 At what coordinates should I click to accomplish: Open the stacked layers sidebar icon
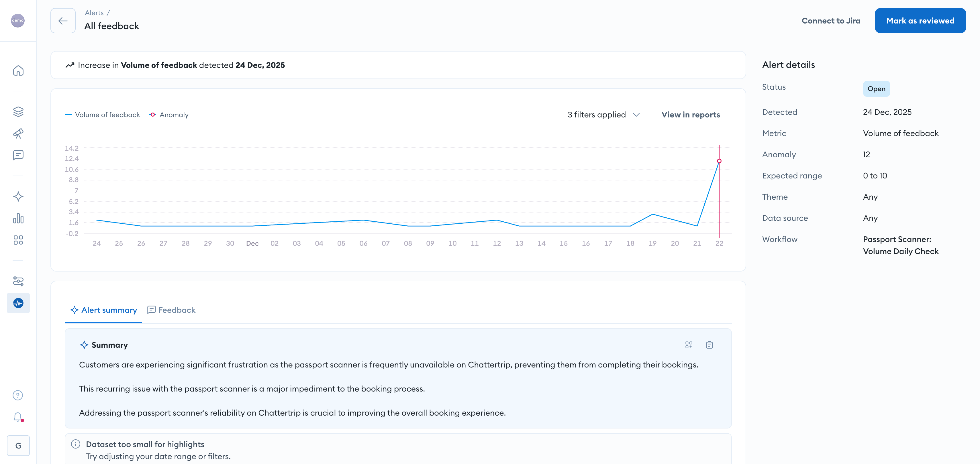pyautogui.click(x=18, y=111)
